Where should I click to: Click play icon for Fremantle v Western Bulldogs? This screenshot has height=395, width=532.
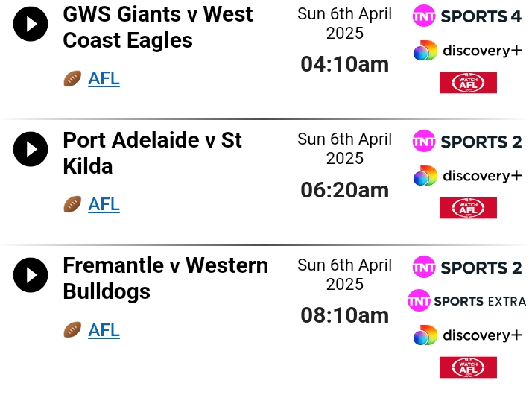coord(31,275)
